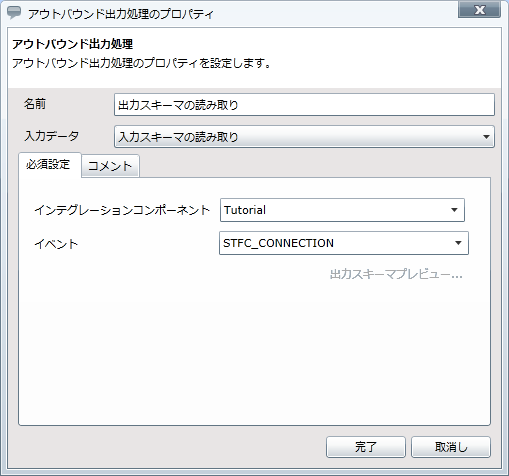Click 入力スキーマの読み取り value in input data combo
The width and height of the screenshot is (509, 476).
point(178,137)
